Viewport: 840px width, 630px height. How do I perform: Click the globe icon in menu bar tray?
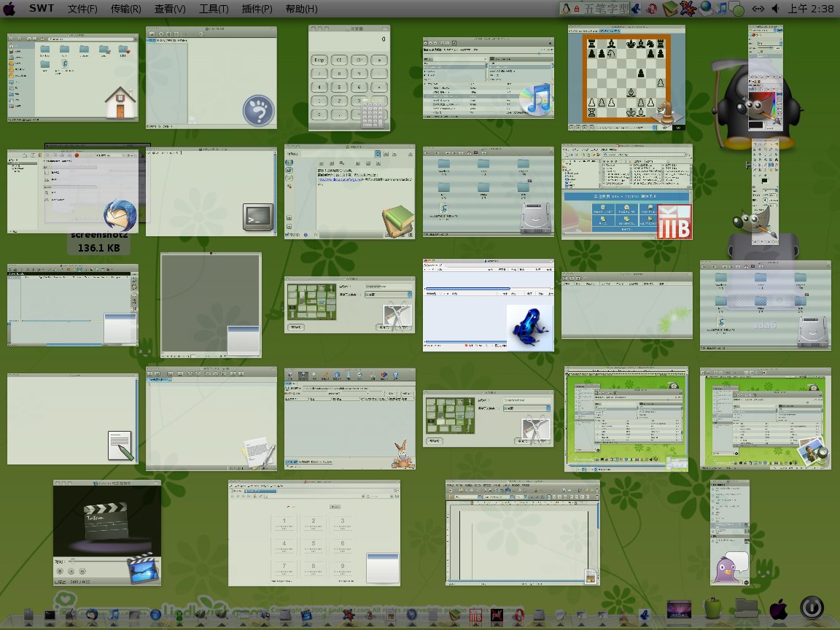pos(706,7)
